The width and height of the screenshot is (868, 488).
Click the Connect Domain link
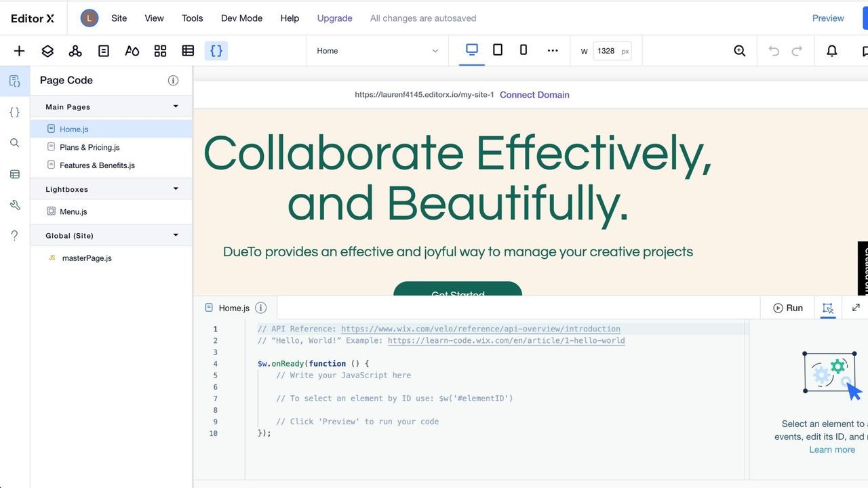(534, 95)
